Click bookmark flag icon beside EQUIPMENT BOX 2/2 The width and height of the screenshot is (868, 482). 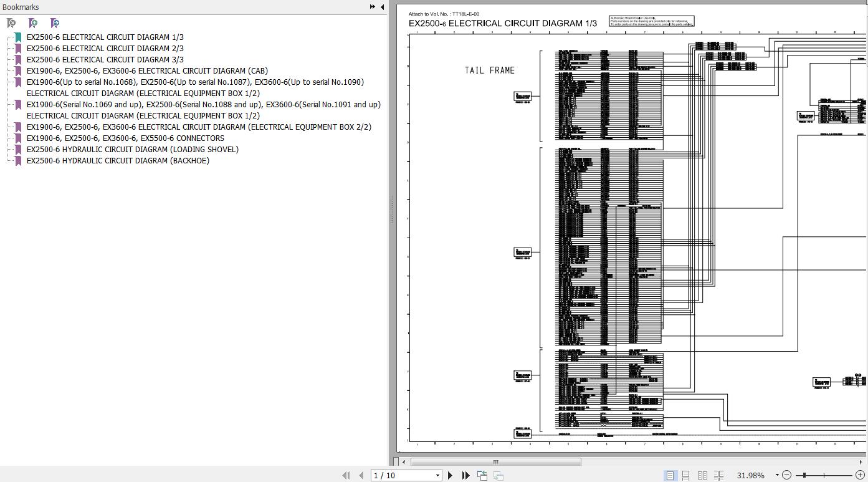[x=18, y=127]
